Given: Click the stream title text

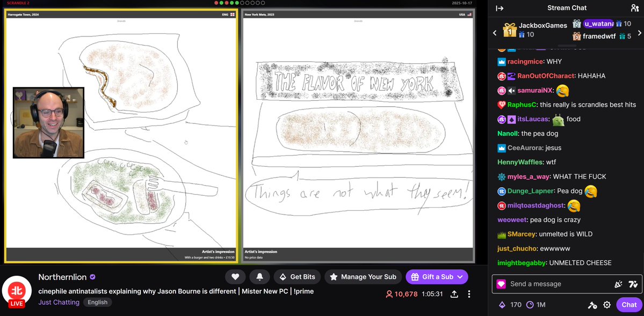Looking at the screenshot, I should click(x=176, y=291).
